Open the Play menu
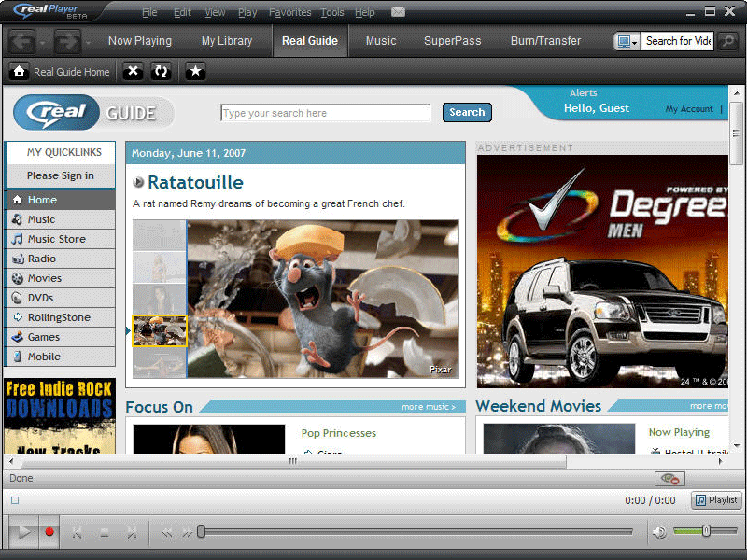Viewport: 747px width, 560px height. [247, 12]
